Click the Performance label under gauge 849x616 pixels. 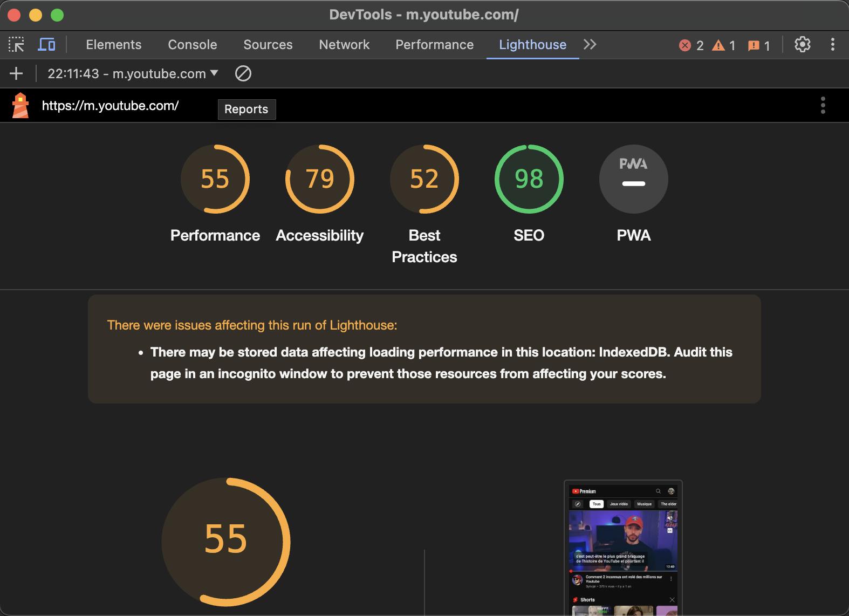(x=215, y=235)
